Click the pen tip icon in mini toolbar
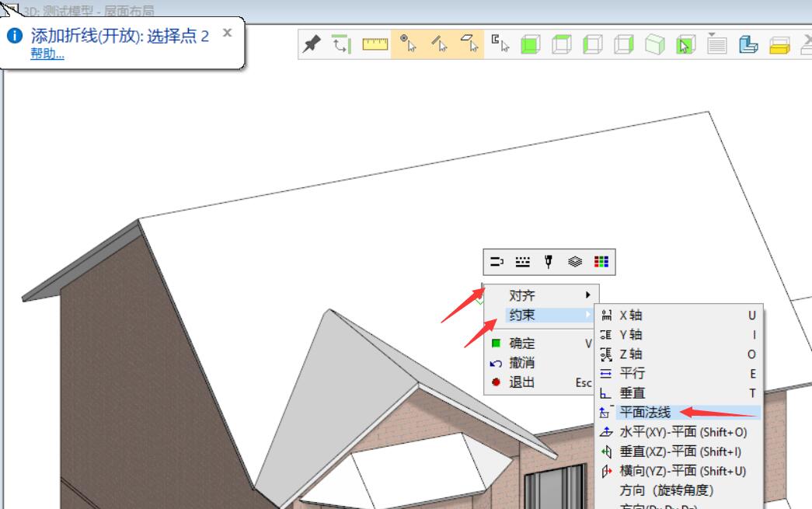Screen dimensions: 812x509 pos(549,262)
